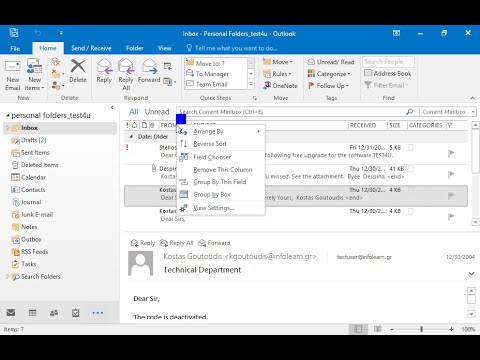Click Reply All in the ribbon
This screenshot has width=480, height=360.
126,74
